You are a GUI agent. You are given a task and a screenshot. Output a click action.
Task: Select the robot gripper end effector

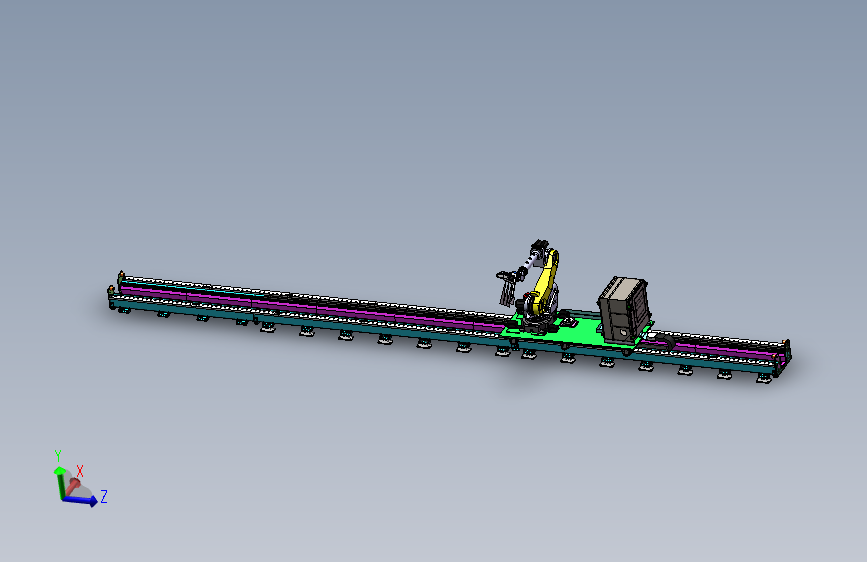[x=507, y=288]
